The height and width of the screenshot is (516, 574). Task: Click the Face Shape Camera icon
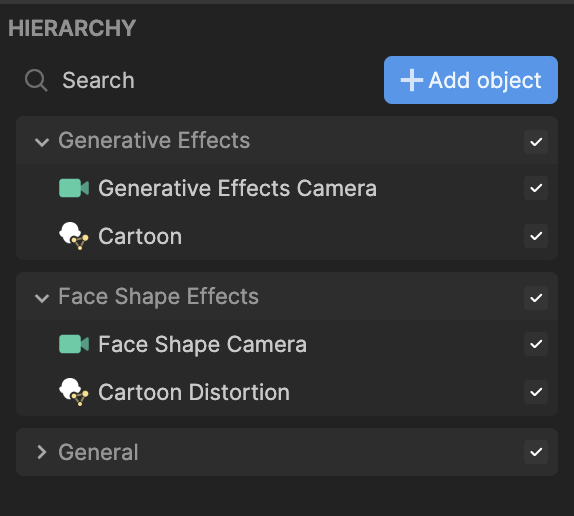point(74,344)
